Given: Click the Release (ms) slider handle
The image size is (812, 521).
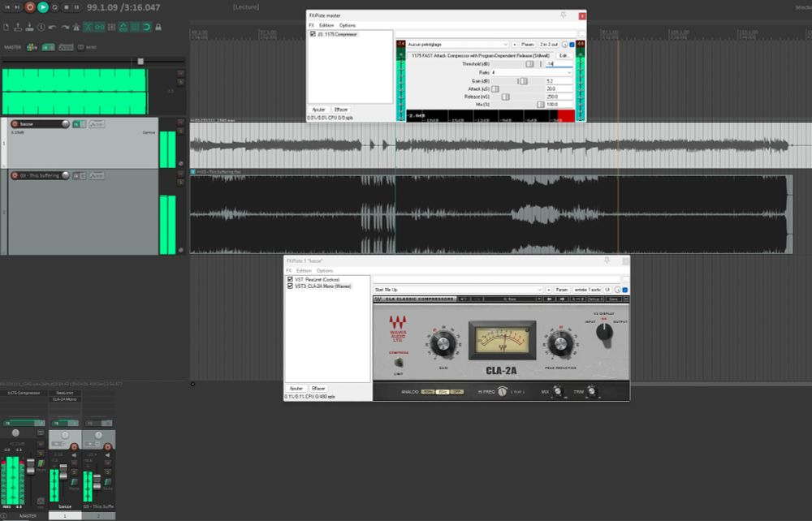Looking at the screenshot, I should click(505, 97).
